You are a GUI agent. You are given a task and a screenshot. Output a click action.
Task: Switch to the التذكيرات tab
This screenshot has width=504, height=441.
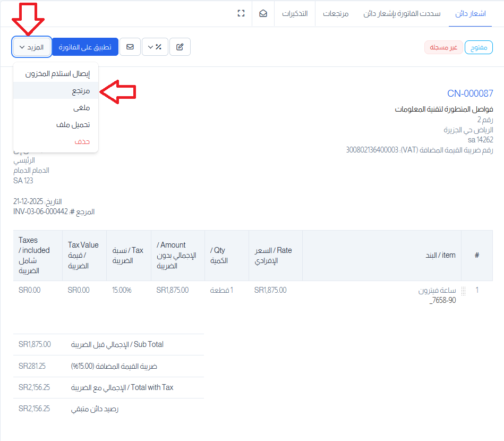pos(295,13)
